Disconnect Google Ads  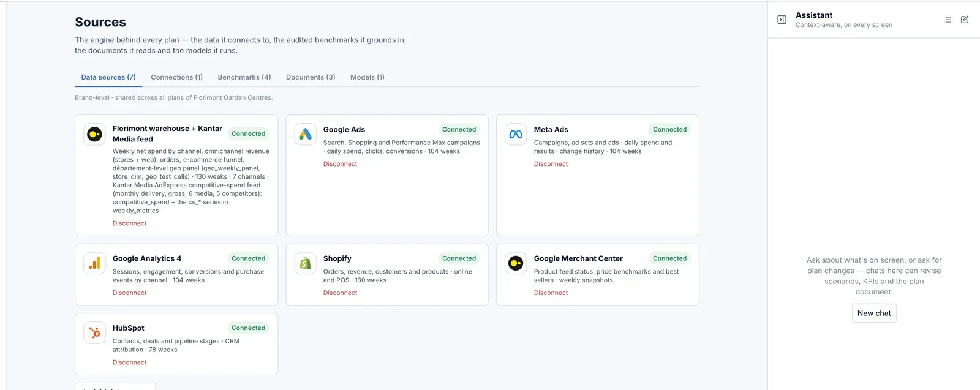(340, 164)
